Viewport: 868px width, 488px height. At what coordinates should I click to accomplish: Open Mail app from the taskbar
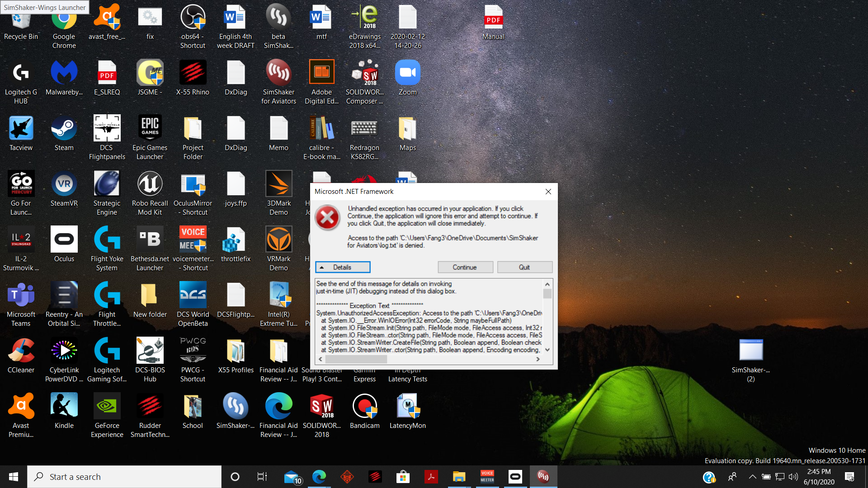[292, 477]
